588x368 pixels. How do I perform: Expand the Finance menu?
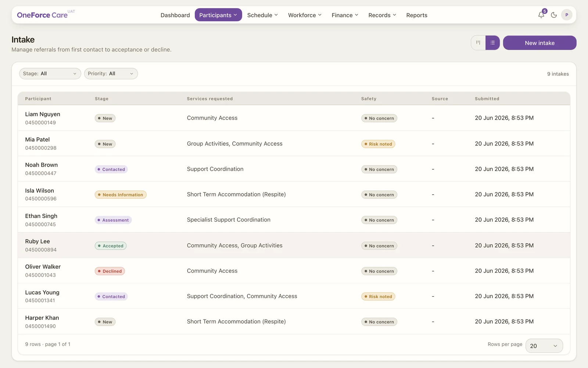(345, 15)
